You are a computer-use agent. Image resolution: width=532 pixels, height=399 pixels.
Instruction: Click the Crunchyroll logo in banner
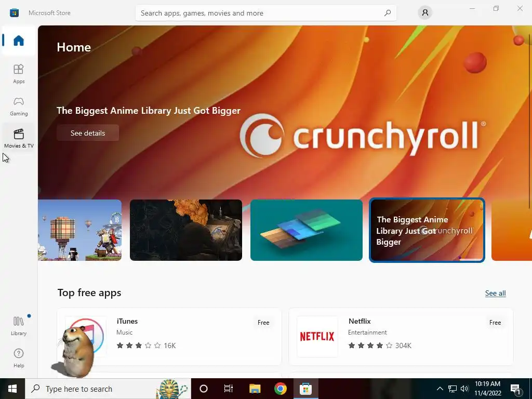[x=362, y=136]
